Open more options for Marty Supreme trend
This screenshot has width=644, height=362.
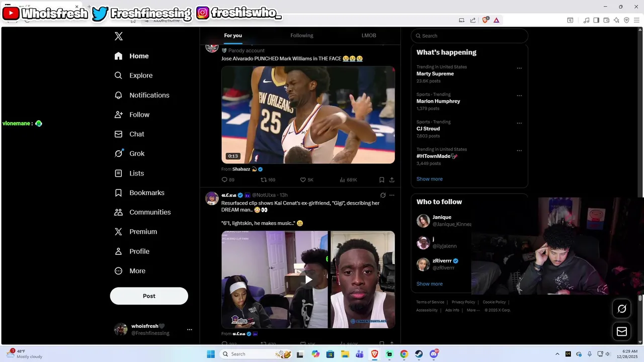tap(519, 68)
